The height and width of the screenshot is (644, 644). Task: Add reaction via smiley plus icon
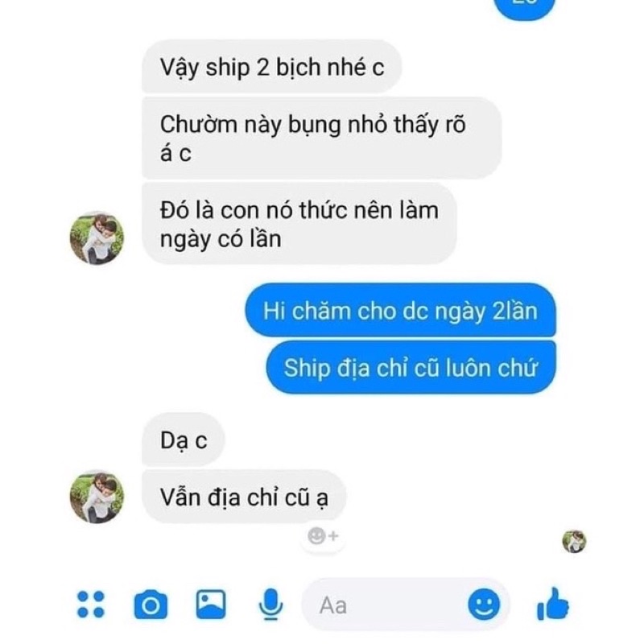pyautogui.click(x=323, y=536)
